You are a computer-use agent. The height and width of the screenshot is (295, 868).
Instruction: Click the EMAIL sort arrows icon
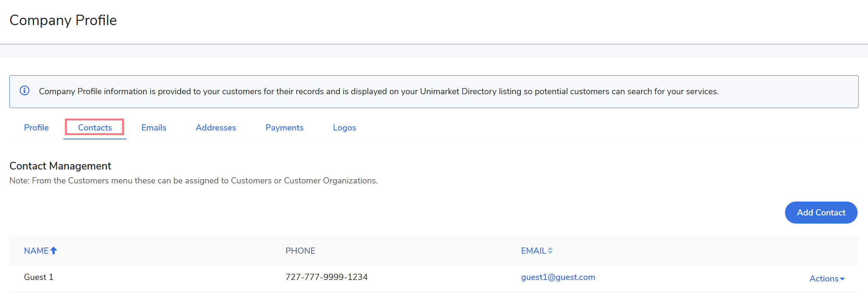tap(550, 251)
